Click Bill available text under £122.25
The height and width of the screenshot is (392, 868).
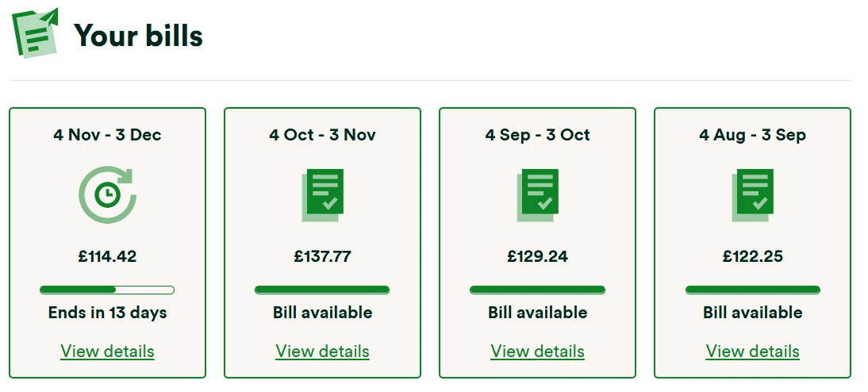pyautogui.click(x=752, y=312)
